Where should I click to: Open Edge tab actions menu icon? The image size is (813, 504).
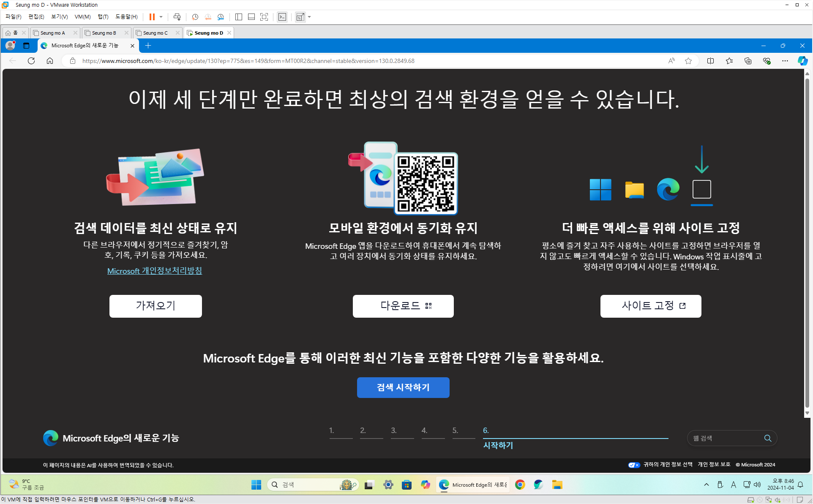(26, 46)
